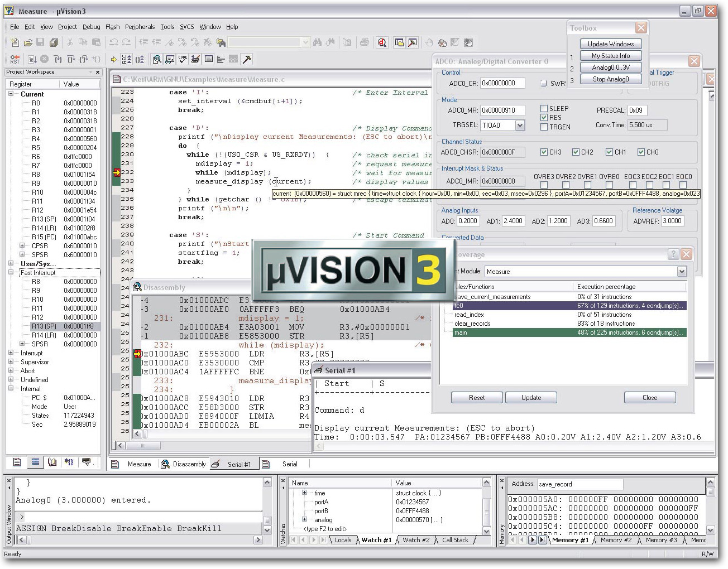Click the show next statement yellow arrow
Viewport: 728px width, 569px height.
114,59
